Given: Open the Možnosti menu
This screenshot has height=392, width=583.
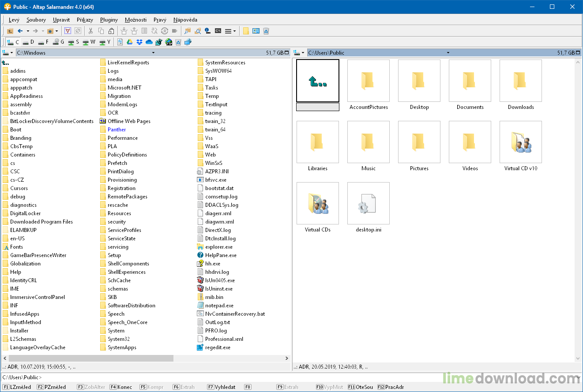Looking at the screenshot, I should tap(135, 20).
